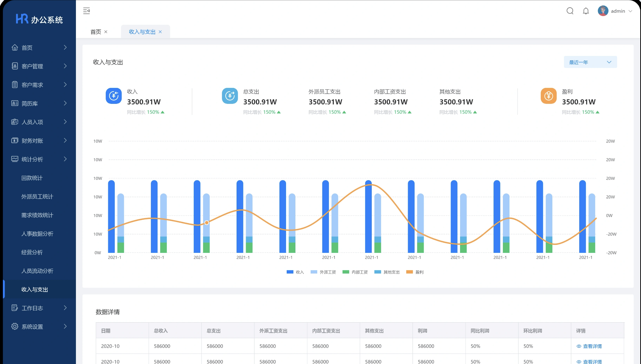The width and height of the screenshot is (641, 364).
Task: Switch to the 首页 tab
Action: pos(96,32)
